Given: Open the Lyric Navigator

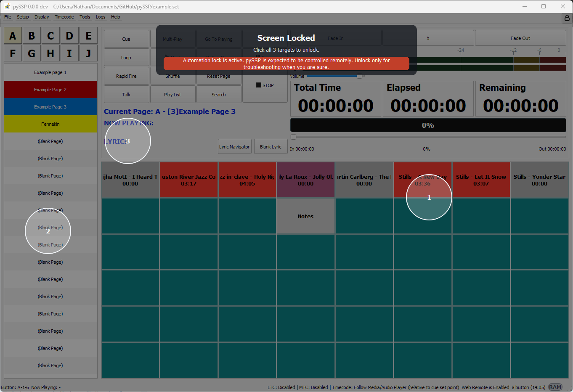Looking at the screenshot, I should pyautogui.click(x=234, y=146).
